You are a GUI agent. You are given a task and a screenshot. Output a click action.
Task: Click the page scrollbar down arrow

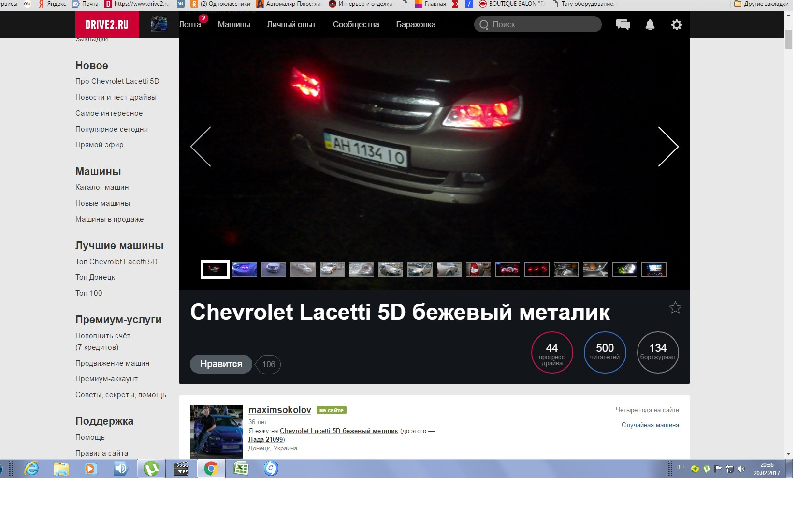pos(789,454)
